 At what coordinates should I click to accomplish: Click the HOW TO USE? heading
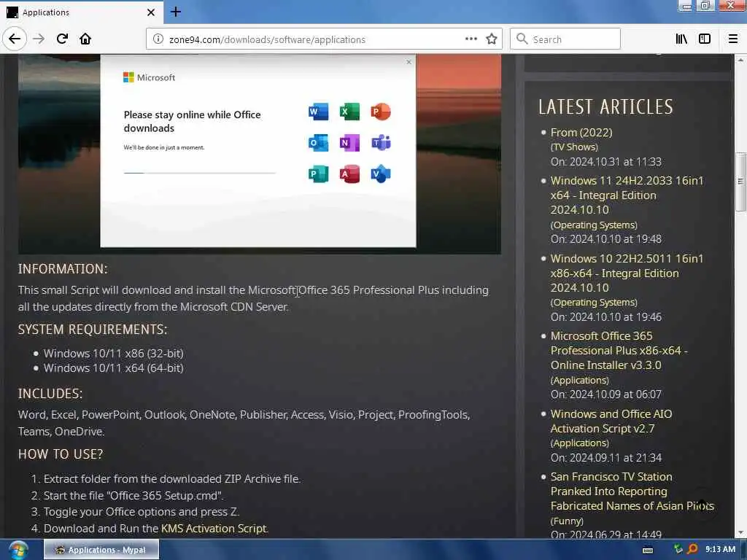(x=61, y=454)
